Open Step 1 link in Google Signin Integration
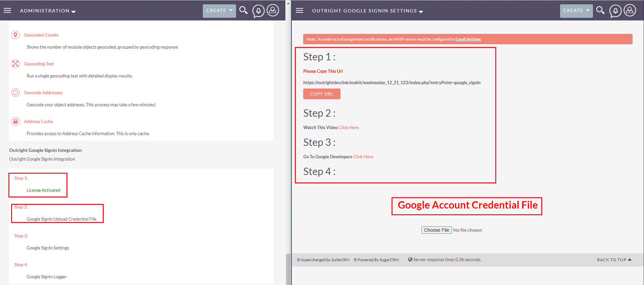 tap(21, 178)
